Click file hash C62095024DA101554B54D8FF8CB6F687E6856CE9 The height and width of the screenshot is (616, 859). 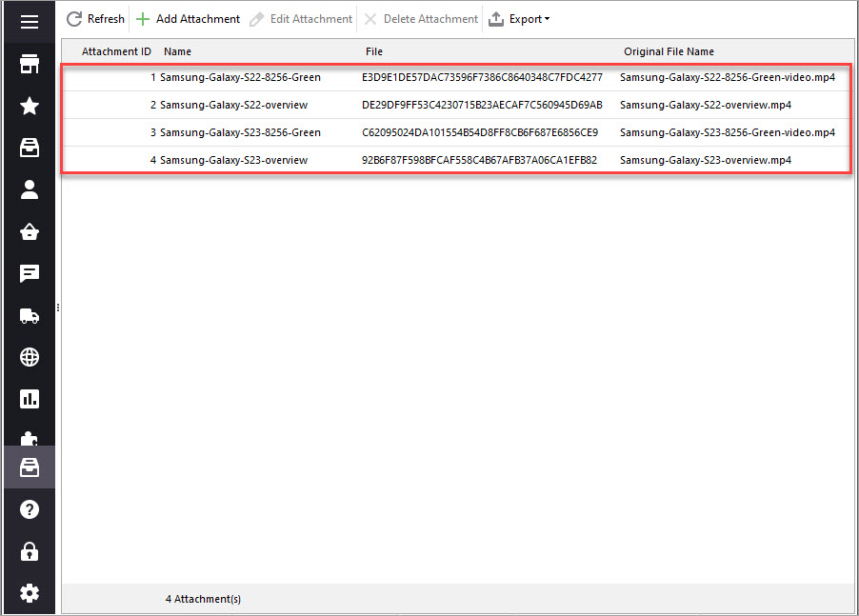point(480,132)
